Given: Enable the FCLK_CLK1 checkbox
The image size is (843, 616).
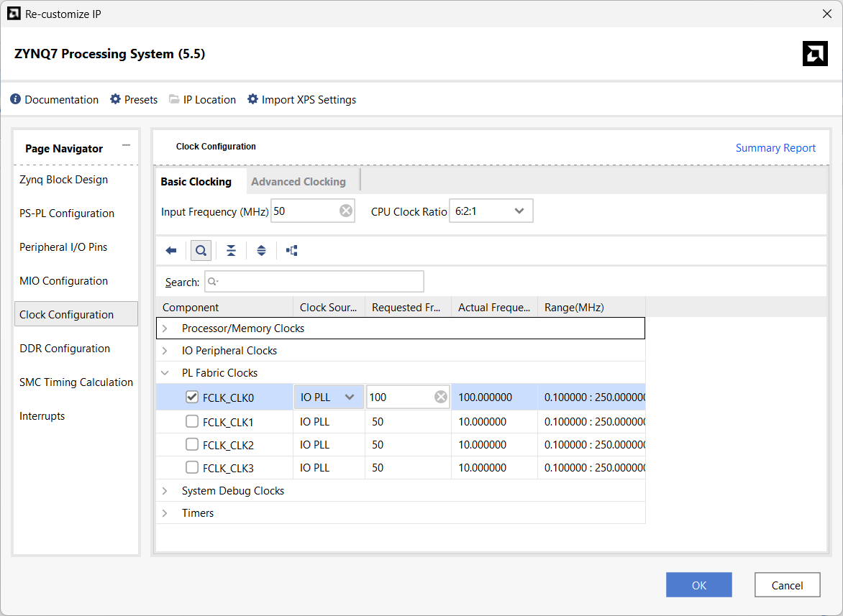Looking at the screenshot, I should point(192,422).
